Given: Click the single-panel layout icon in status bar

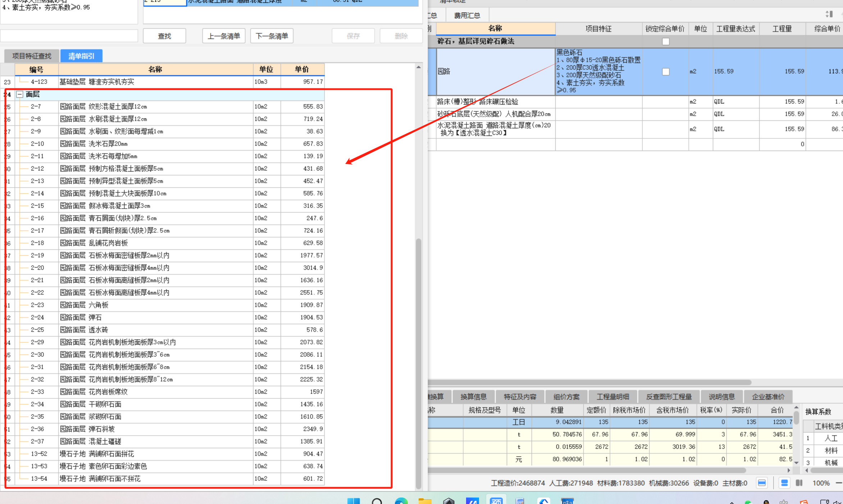Looking at the screenshot, I should [761, 483].
